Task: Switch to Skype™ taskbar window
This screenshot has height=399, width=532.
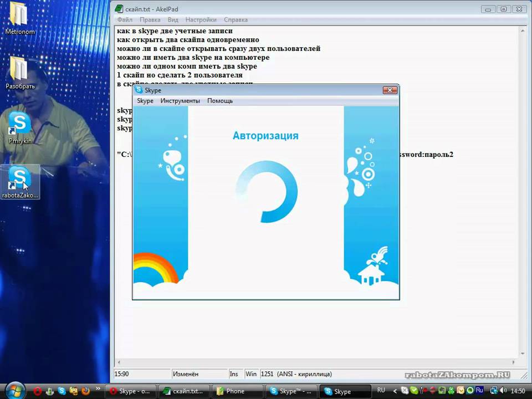Action: point(291,391)
